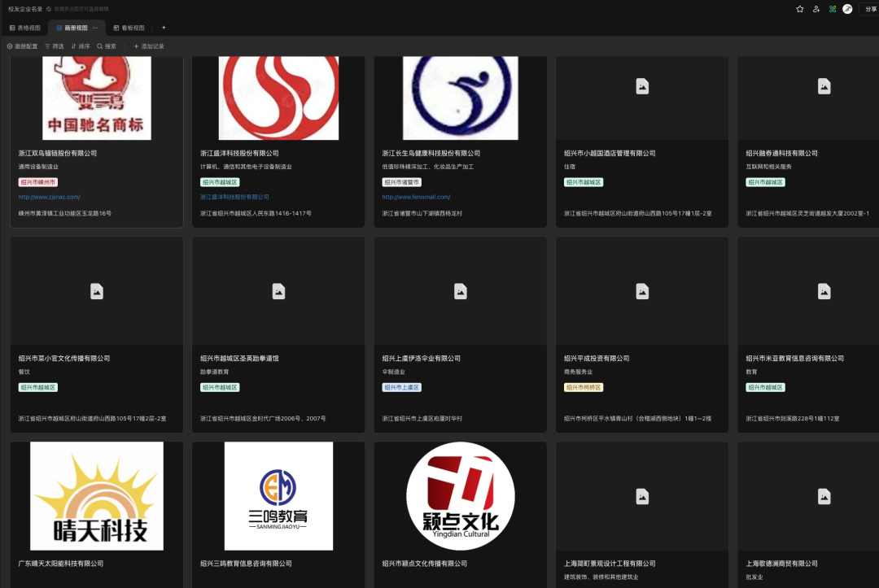This screenshot has height=588, width=879.
Task: Open the 排序 sort option
Action: tap(81, 46)
